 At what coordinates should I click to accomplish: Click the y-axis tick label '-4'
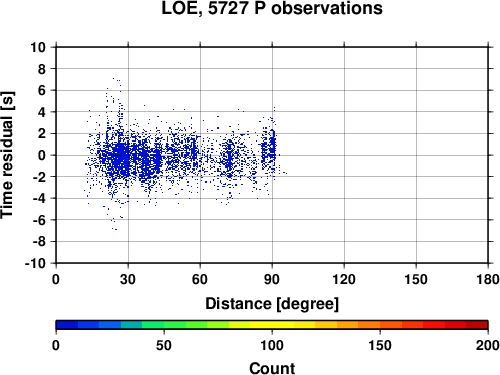pyautogui.click(x=39, y=198)
